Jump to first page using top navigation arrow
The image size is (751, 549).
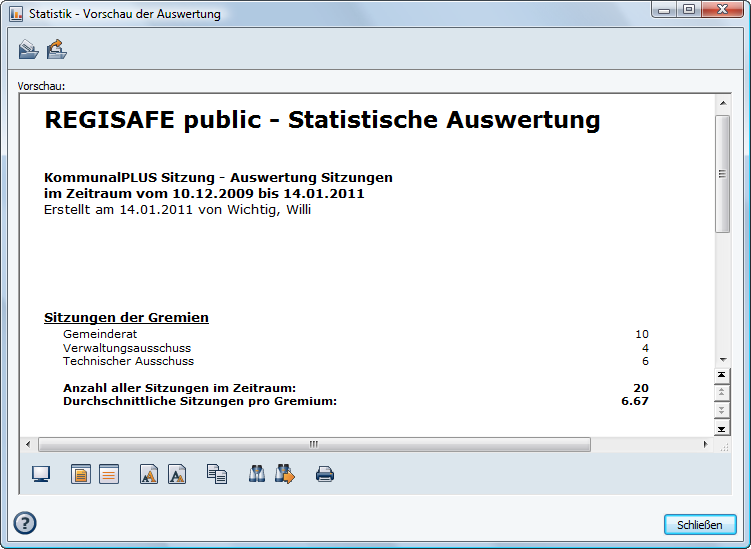(723, 375)
